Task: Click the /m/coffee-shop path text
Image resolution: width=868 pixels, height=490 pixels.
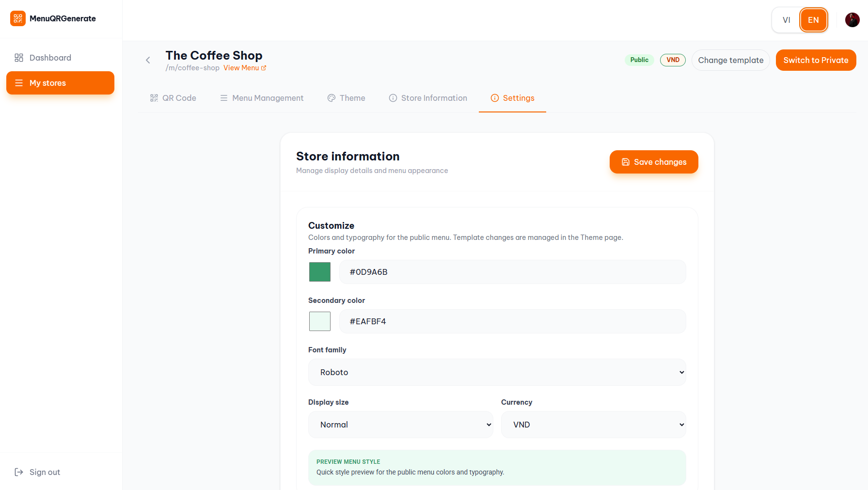Action: (192, 68)
